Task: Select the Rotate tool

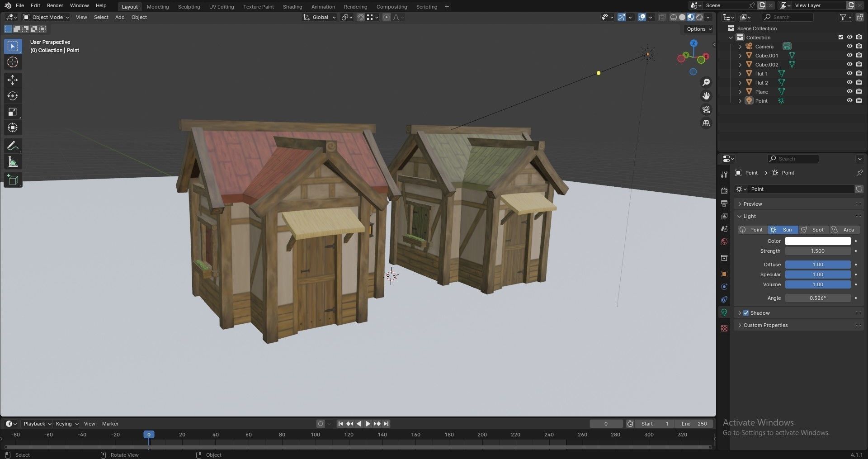Action: pyautogui.click(x=13, y=96)
